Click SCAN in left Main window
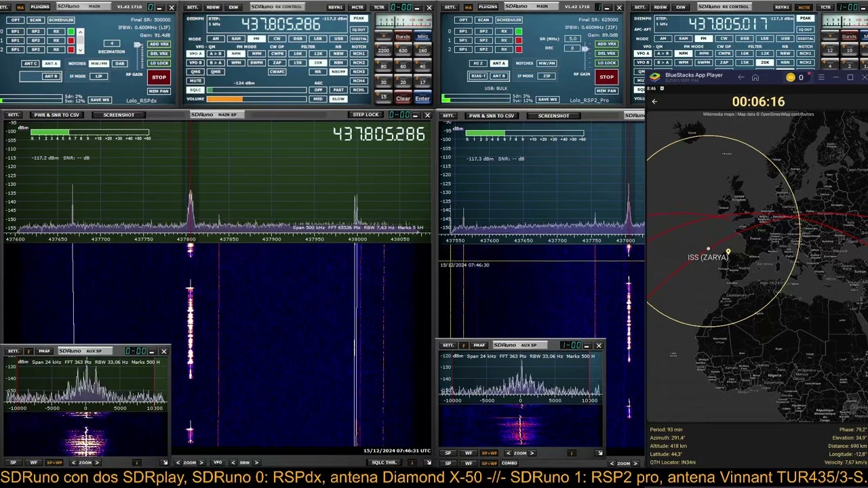The height and width of the screenshot is (488, 868). [35, 20]
